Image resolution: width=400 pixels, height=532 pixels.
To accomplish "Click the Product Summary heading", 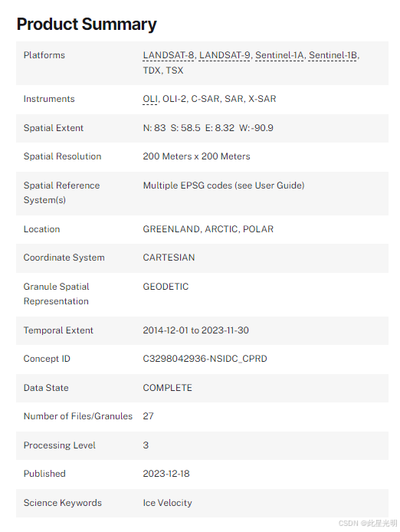I will (87, 24).
